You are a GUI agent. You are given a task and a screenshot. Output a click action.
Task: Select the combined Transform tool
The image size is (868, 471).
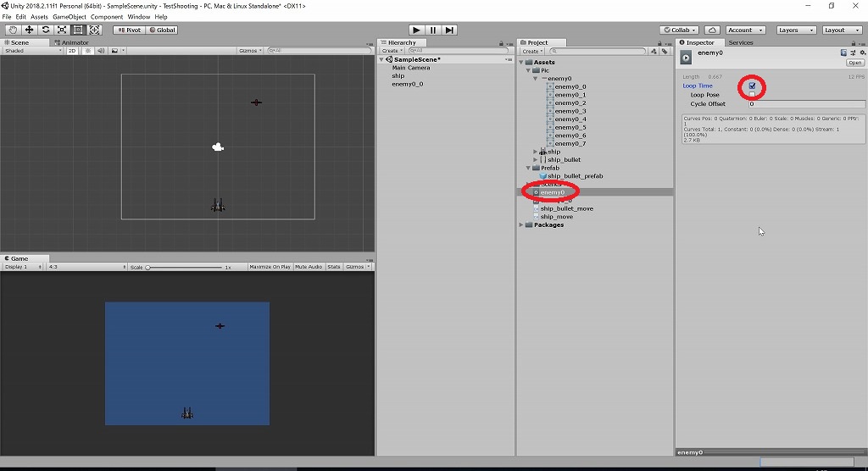pyautogui.click(x=95, y=30)
